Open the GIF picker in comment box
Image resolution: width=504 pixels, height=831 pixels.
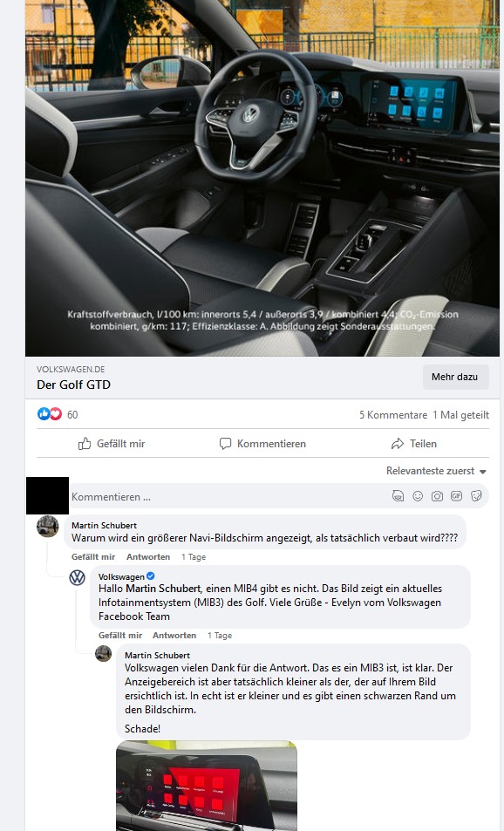(x=456, y=496)
